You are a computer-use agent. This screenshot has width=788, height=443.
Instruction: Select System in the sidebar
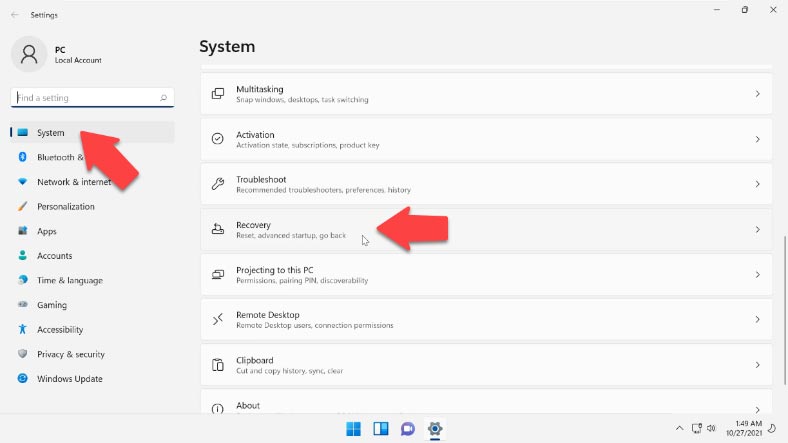(x=92, y=133)
